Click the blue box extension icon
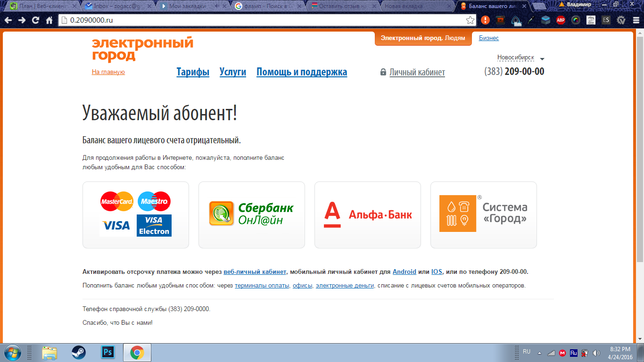Viewport: 644px width, 362px height. point(545,20)
